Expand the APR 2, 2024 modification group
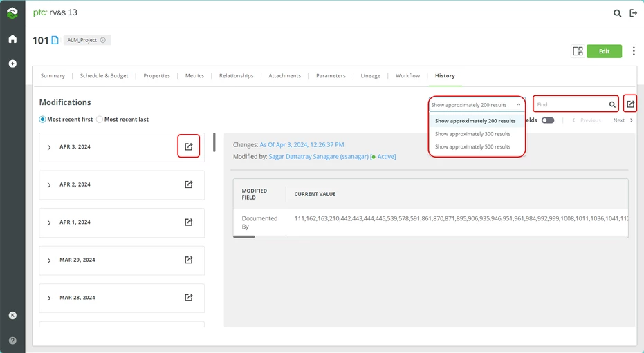This screenshot has width=644, height=353. [49, 185]
